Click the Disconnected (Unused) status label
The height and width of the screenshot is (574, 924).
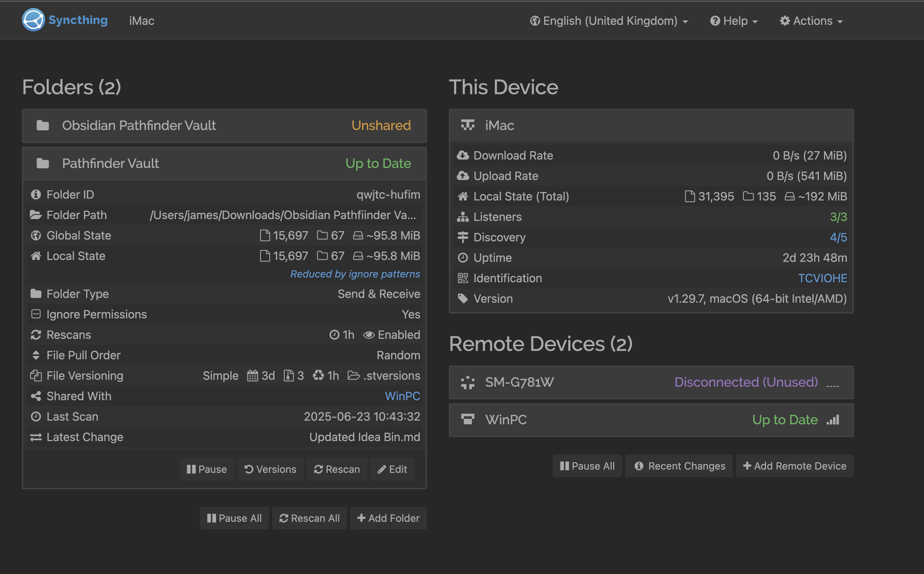[x=746, y=382]
